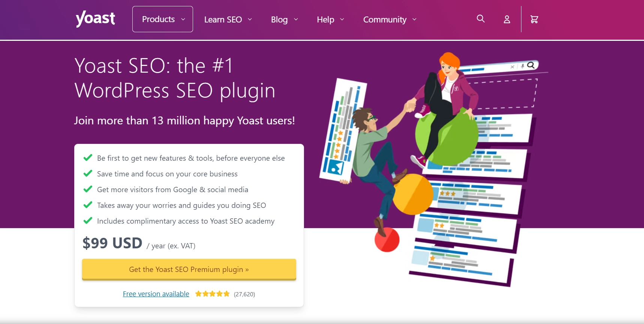Open the search magnifier icon
This screenshot has height=324, width=644.
[x=481, y=19]
